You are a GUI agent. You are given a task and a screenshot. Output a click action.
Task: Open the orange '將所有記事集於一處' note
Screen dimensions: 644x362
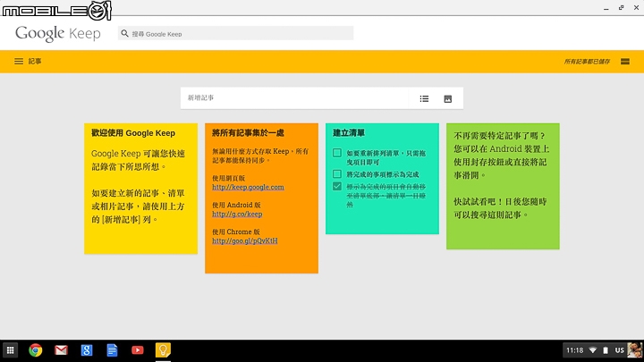tap(261, 198)
